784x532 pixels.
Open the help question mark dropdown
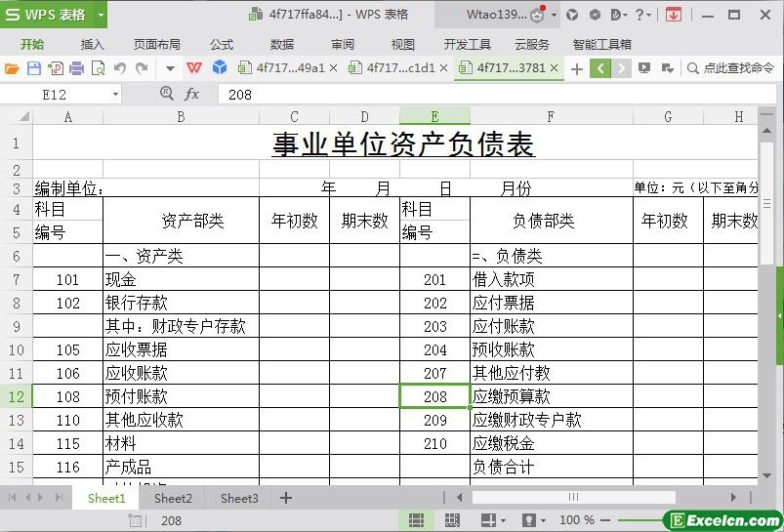pos(642,15)
